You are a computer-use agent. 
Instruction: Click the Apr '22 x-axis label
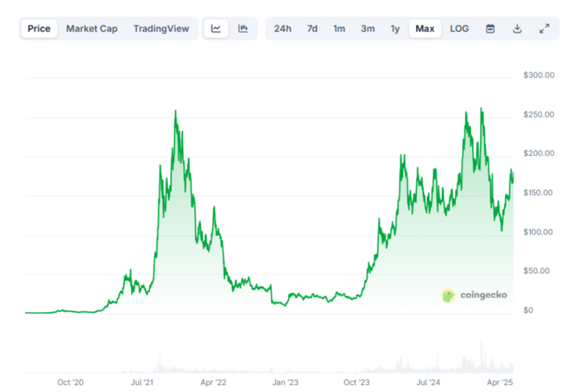(x=213, y=382)
